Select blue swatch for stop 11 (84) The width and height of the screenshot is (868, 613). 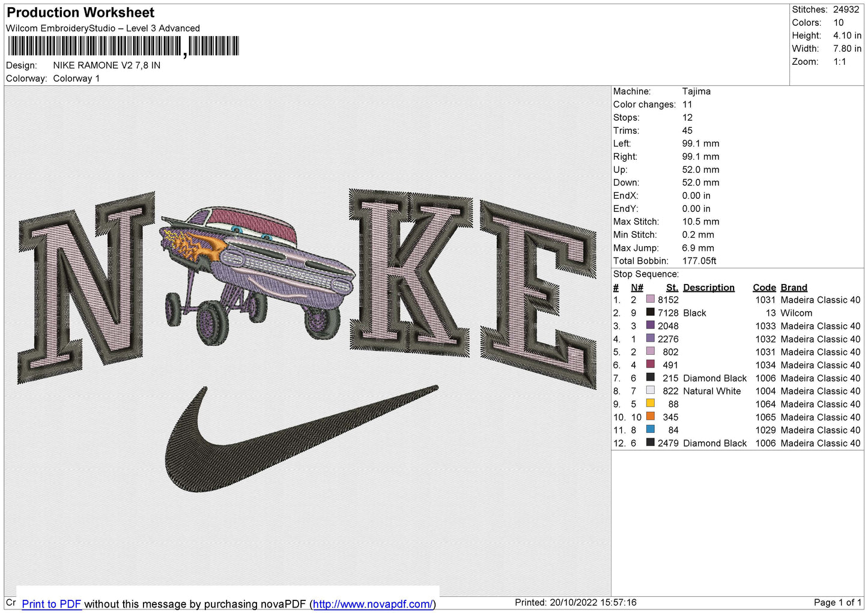(650, 430)
